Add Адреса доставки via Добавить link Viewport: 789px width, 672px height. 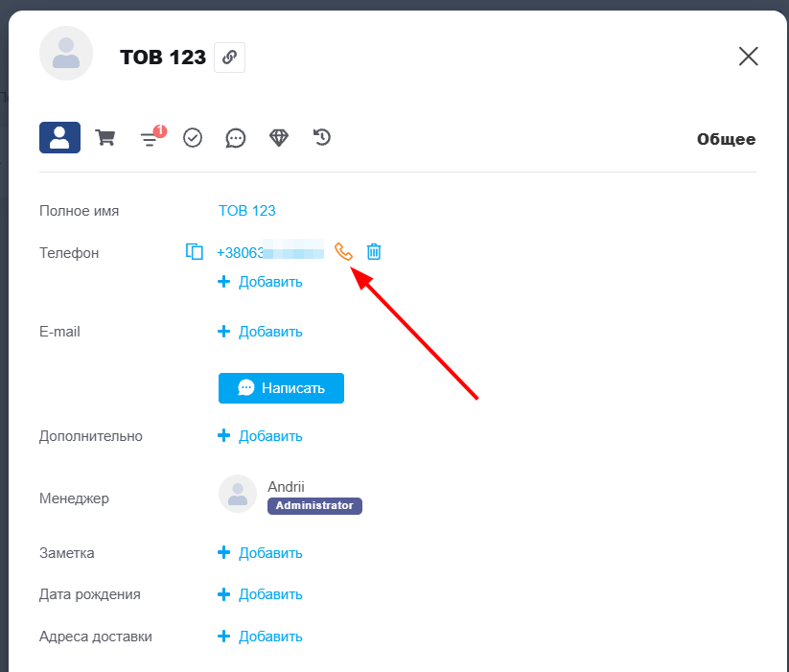click(261, 637)
